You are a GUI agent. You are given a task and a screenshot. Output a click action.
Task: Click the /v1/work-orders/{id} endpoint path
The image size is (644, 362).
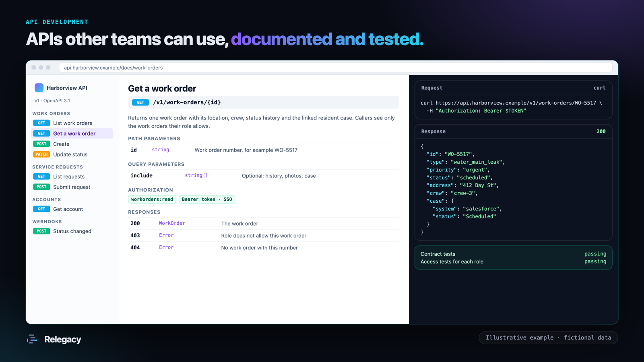click(187, 102)
